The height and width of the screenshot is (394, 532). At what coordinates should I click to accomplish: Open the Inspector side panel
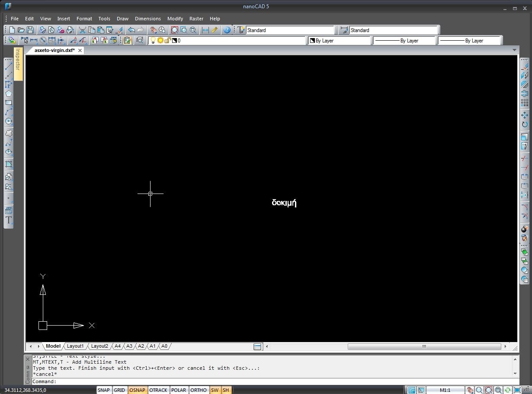tap(18, 64)
